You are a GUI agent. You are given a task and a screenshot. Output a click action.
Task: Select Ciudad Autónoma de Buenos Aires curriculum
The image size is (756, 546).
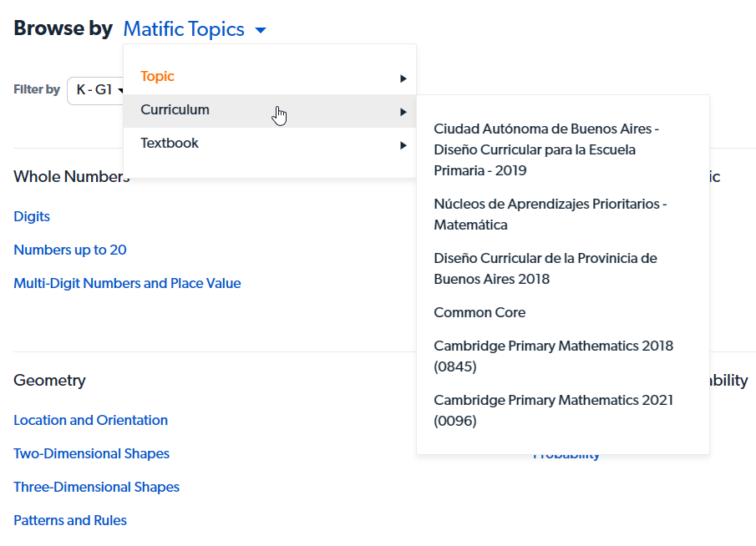point(546,149)
